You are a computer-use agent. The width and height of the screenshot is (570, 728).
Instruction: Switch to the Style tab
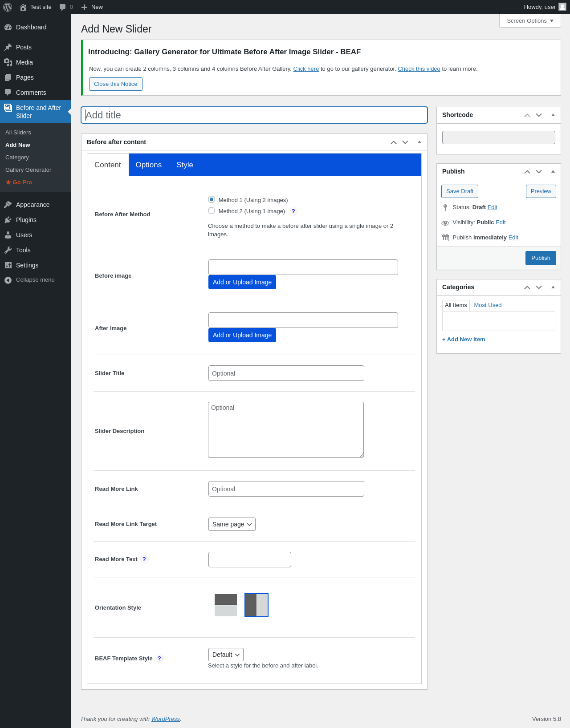pyautogui.click(x=185, y=165)
